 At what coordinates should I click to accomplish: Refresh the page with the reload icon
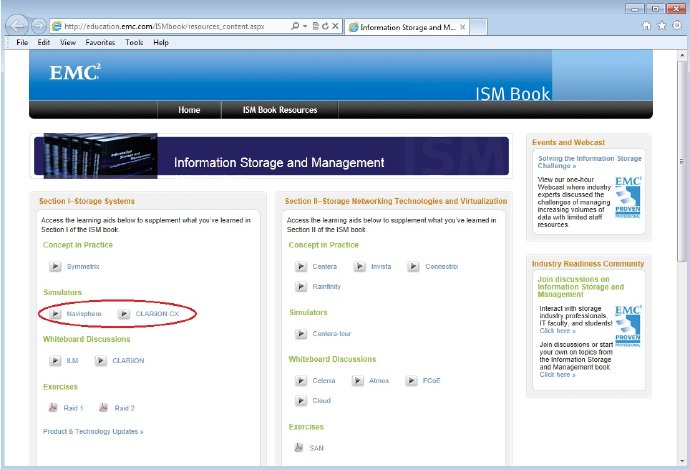325,26
